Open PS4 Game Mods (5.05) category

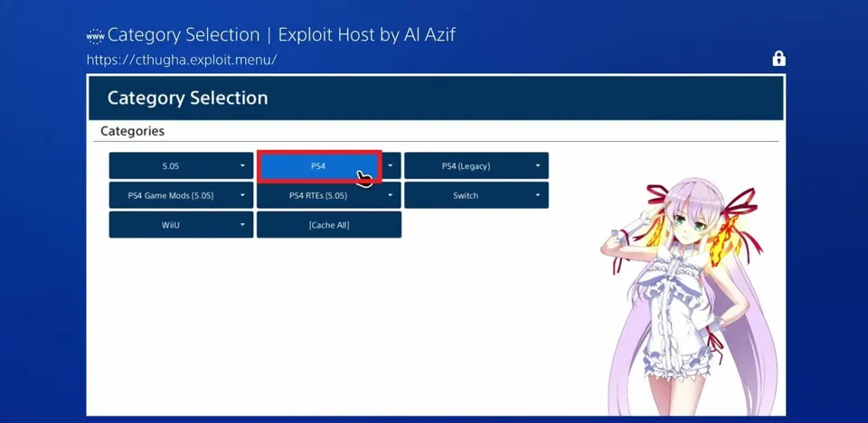[x=171, y=195]
